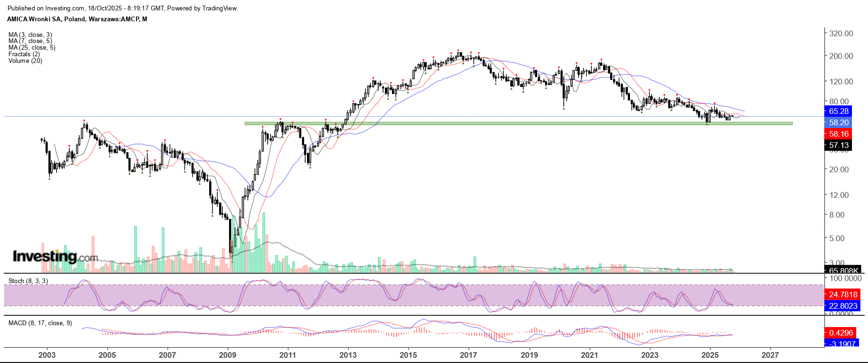Viewport: 868px width, 363px height.
Task: Select the MA (25, close, 5) indicator label
Action: (32, 48)
